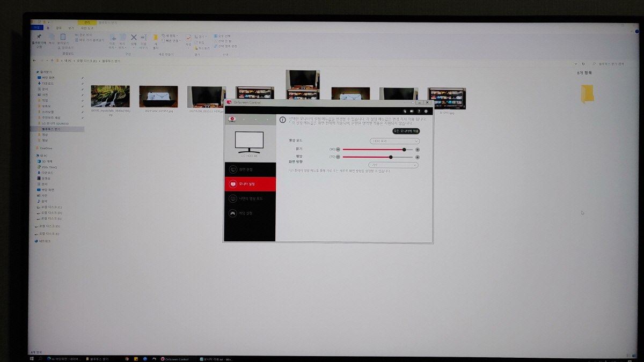Click the 명암 contrast slider handle
Viewport: 644px width, 362px height.
click(x=391, y=157)
